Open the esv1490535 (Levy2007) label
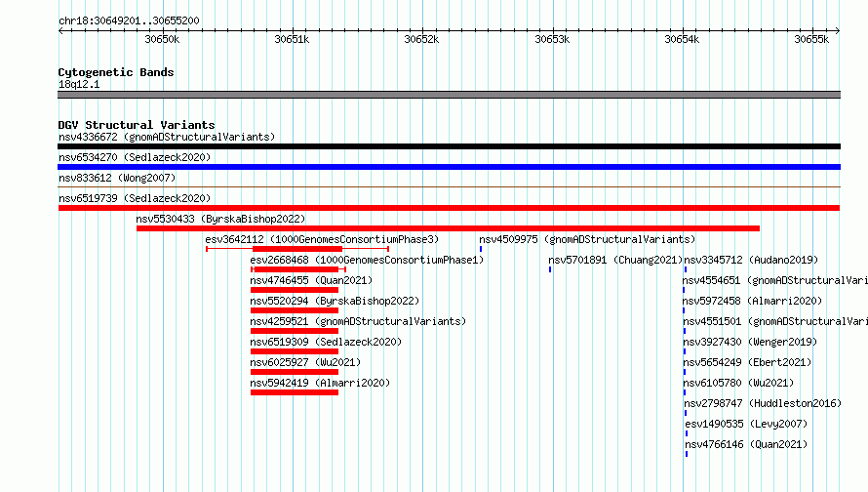The image size is (868, 492). coord(746,424)
